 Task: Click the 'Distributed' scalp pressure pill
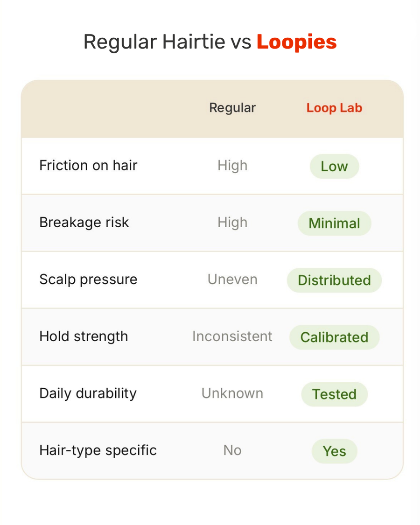[334, 280]
